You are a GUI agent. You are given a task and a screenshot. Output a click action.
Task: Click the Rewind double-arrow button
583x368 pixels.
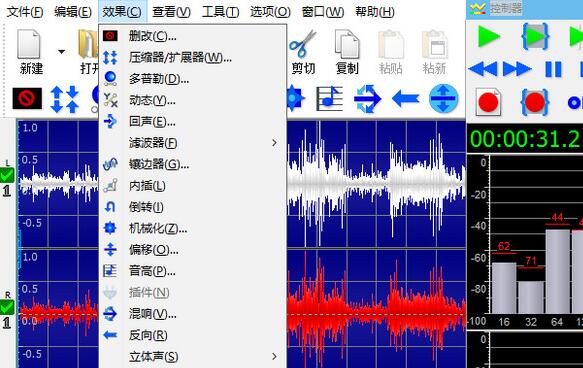[483, 69]
